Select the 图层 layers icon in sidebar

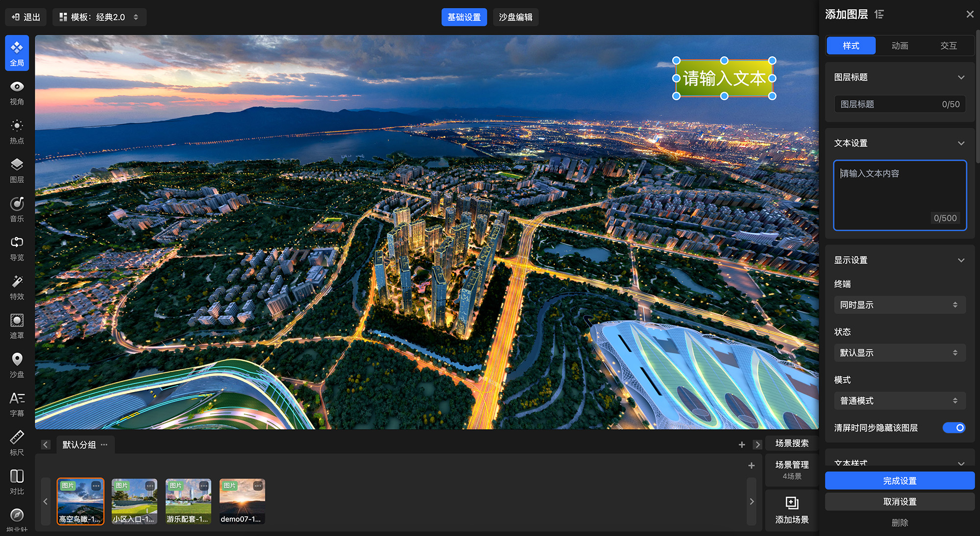pyautogui.click(x=17, y=170)
